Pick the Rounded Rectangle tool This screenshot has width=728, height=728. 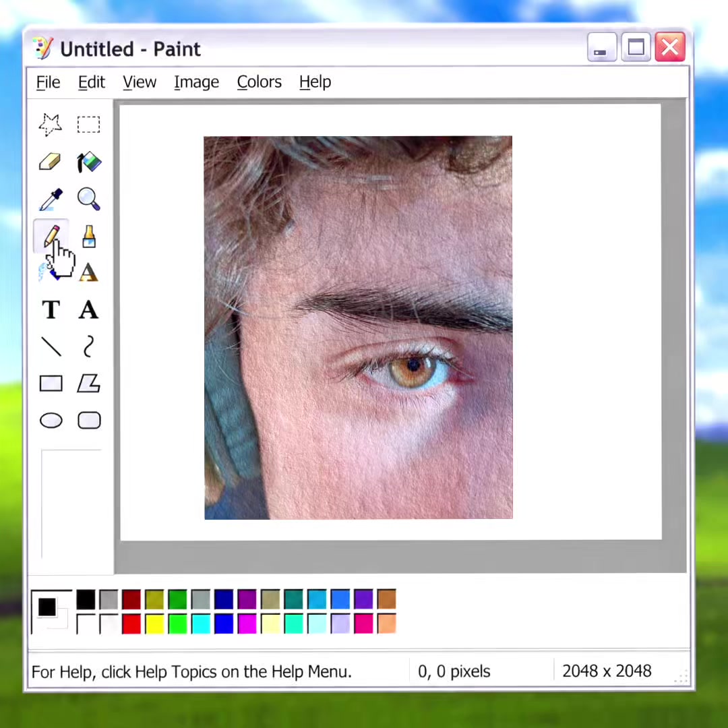click(x=89, y=420)
